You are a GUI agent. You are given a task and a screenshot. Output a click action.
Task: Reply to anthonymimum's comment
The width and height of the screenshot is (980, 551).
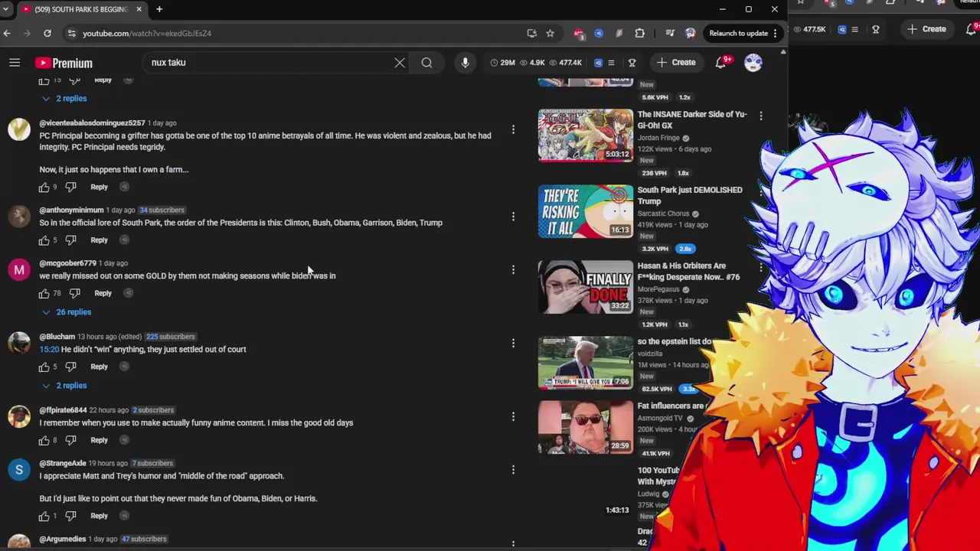tap(99, 240)
